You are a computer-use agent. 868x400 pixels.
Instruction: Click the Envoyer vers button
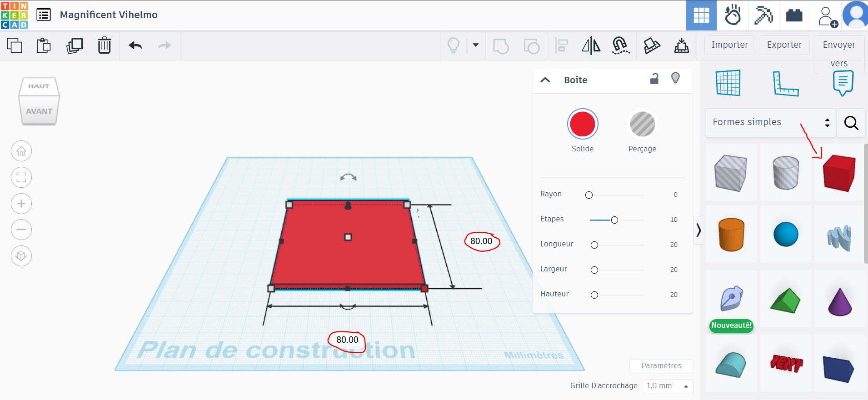839,54
